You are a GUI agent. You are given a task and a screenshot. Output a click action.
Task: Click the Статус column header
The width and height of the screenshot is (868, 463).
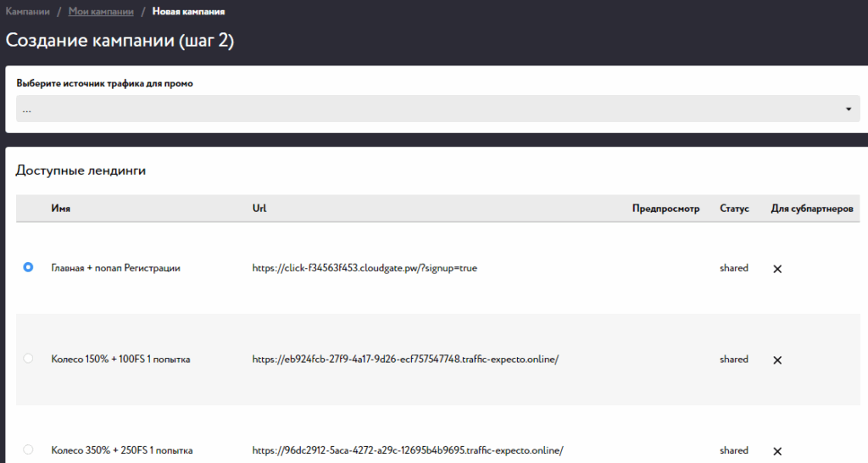click(734, 209)
